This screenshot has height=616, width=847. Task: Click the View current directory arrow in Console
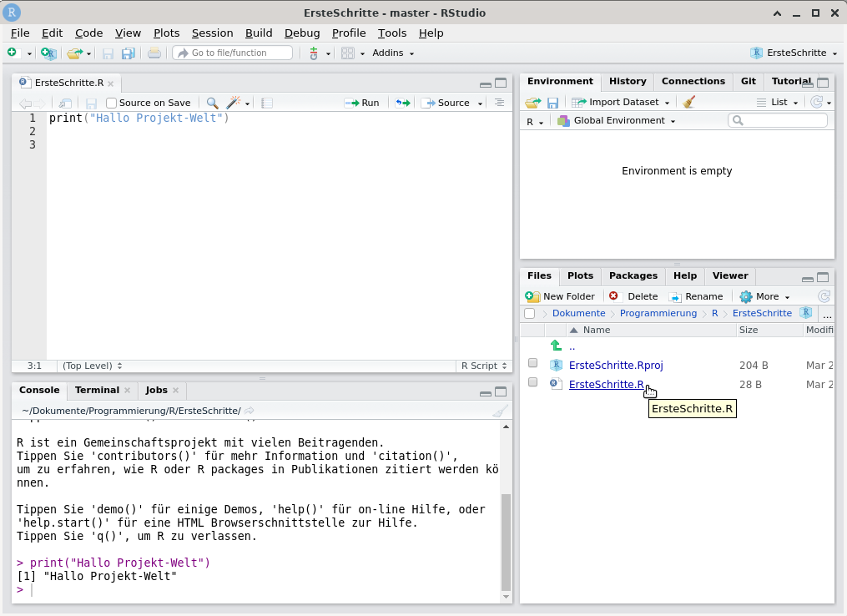click(249, 411)
